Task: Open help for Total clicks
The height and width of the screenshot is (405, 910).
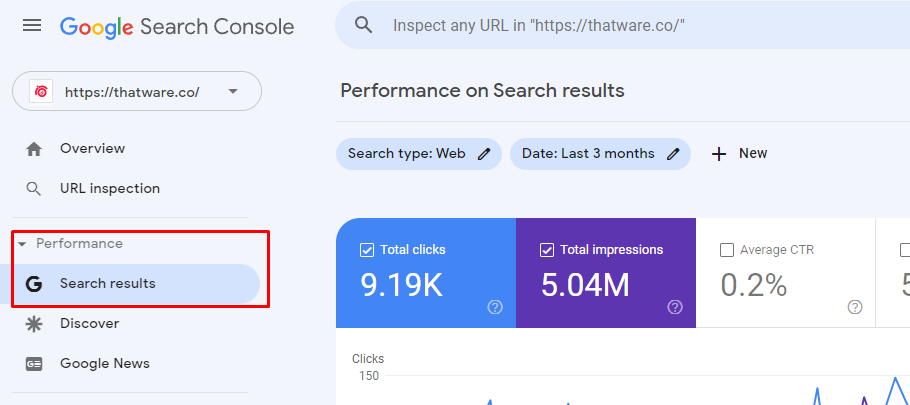Action: (494, 307)
